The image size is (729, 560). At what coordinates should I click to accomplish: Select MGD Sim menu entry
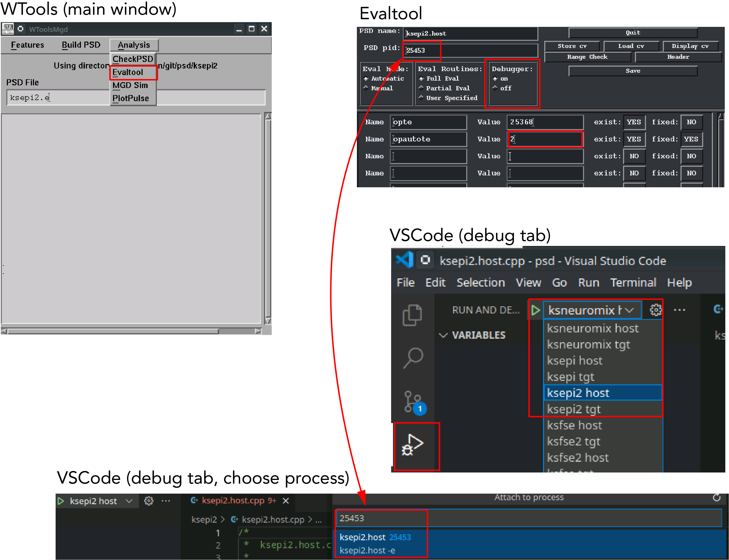pos(133,85)
